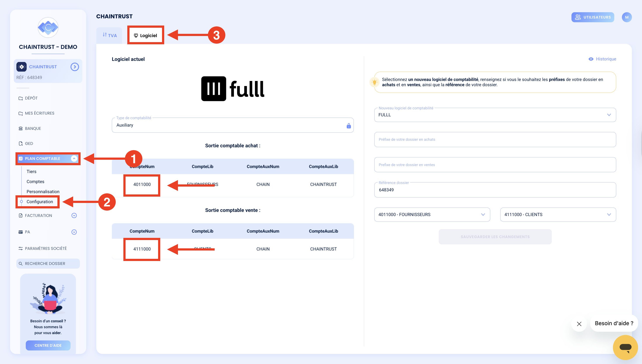The width and height of the screenshot is (642, 364).
Task: Click the Référence dossier field
Action: [x=495, y=190]
